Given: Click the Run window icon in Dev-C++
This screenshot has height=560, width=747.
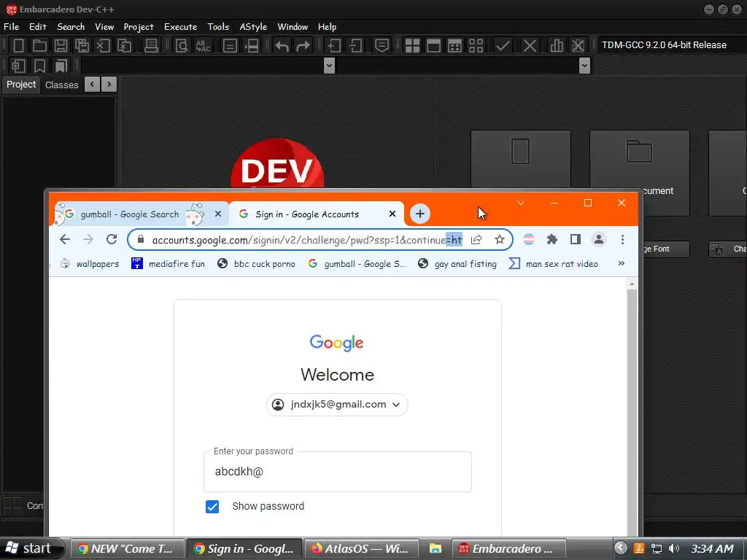Looking at the screenshot, I should 433,46.
